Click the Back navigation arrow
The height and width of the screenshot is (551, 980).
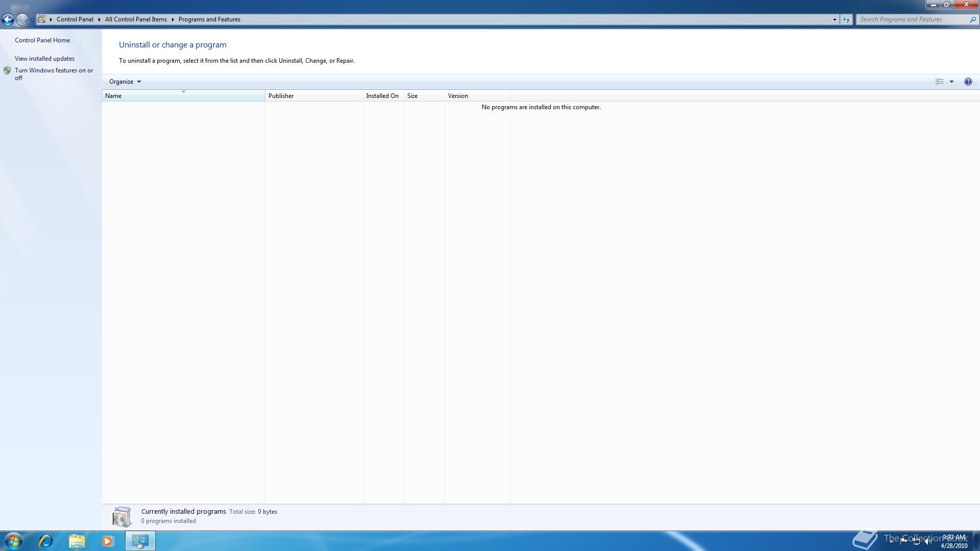8,19
